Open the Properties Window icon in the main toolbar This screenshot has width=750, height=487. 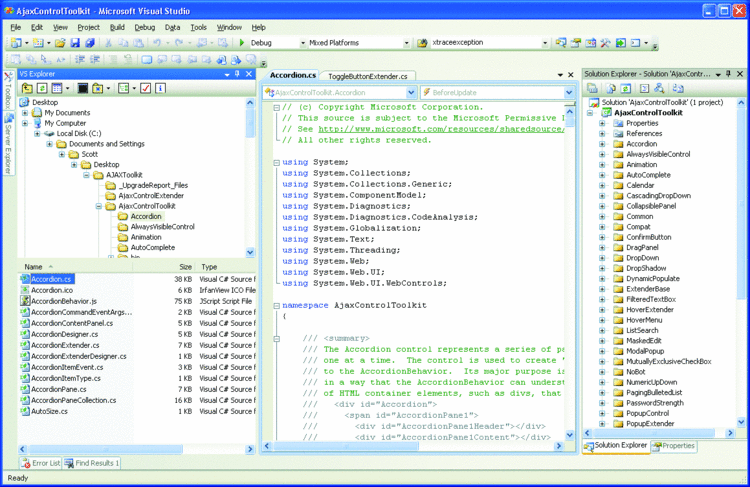tap(575, 43)
